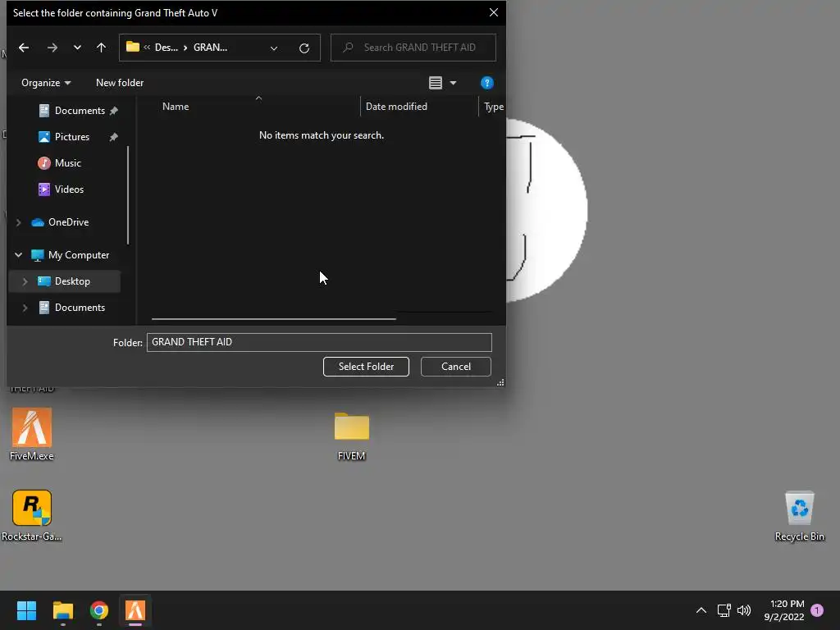This screenshot has width=840, height=630.
Task: Open the clock showing 1:20 PM
Action: coord(784,610)
